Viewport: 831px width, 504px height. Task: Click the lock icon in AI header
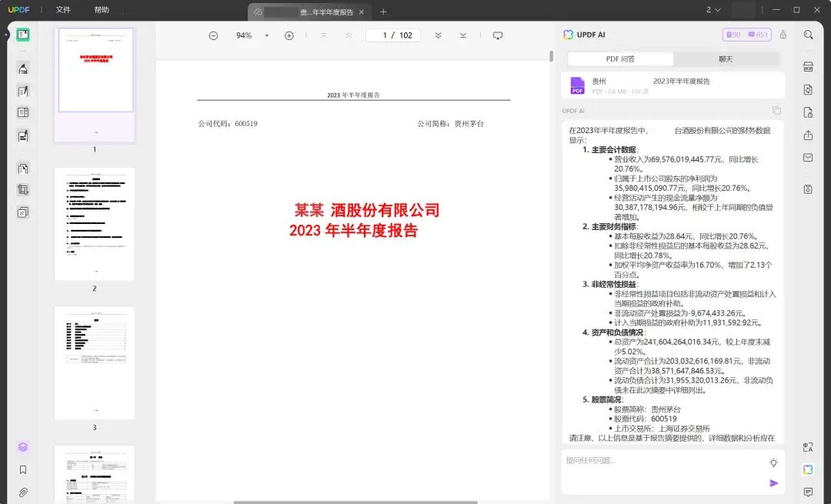point(783,35)
